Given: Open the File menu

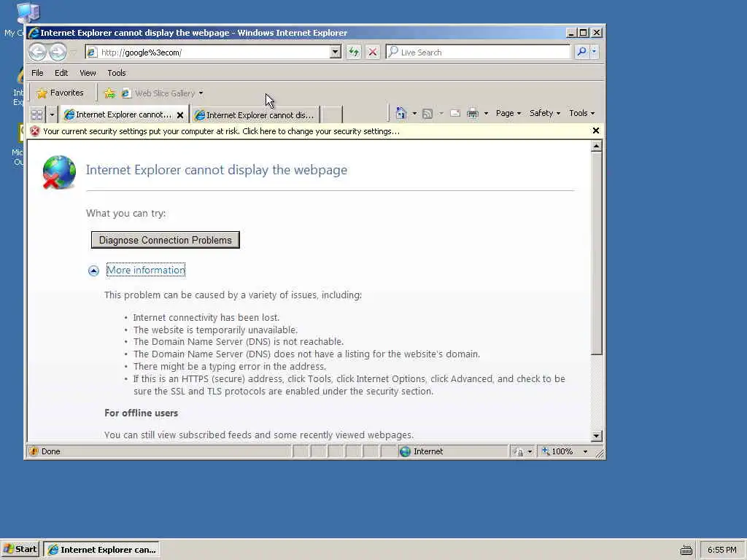Looking at the screenshot, I should pos(37,73).
